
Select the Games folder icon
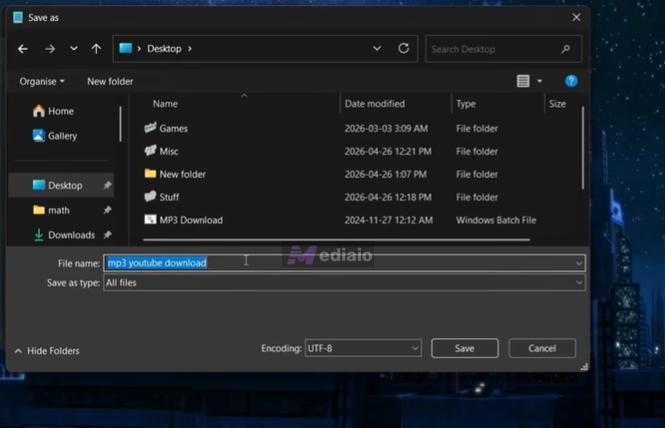(150, 128)
